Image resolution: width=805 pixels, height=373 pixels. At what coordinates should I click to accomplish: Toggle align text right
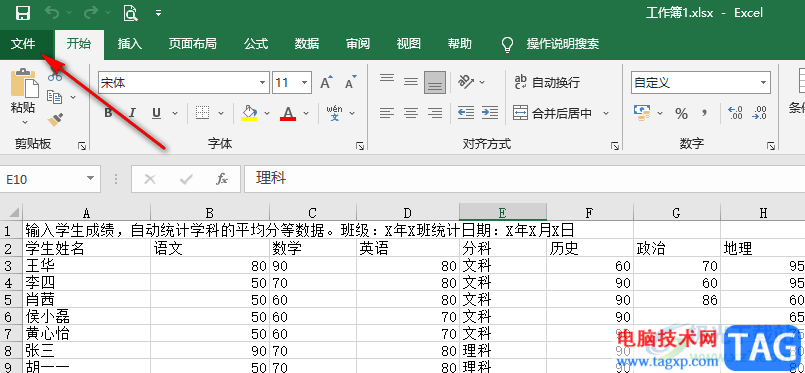point(435,113)
